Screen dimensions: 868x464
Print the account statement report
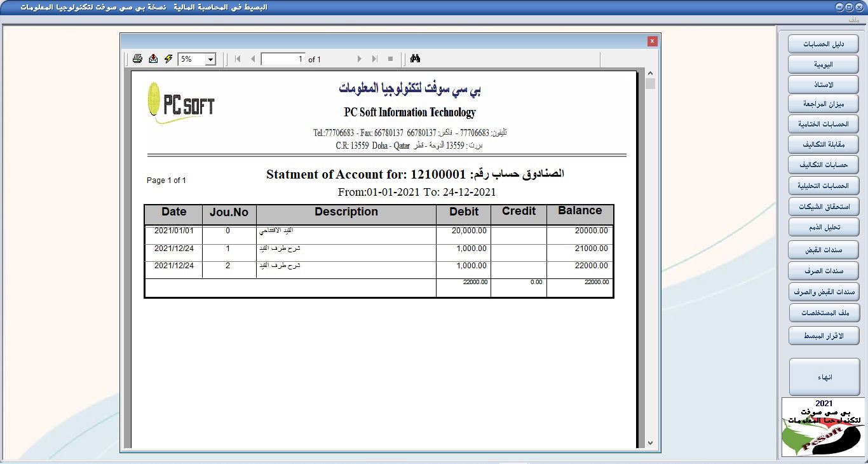click(137, 58)
